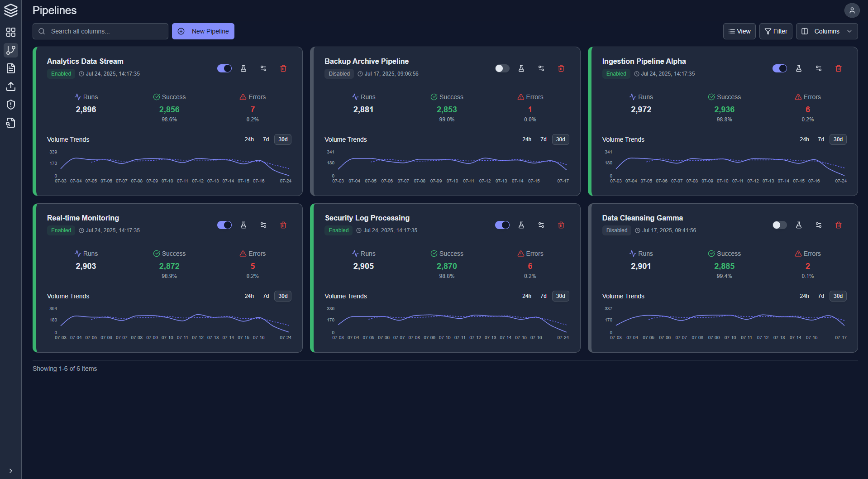Disable the Ingestion Pipeline Alpha toggle
The height and width of the screenshot is (479, 868).
(x=779, y=68)
